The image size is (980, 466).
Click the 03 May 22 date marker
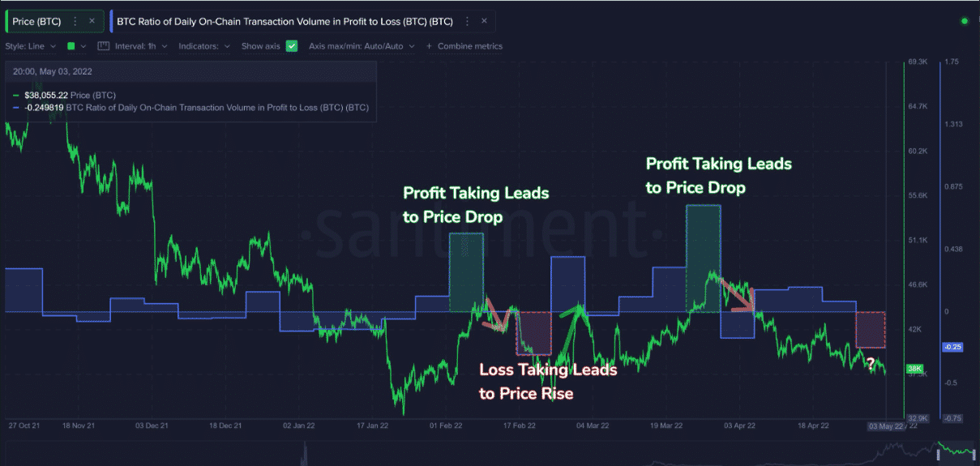pyautogui.click(x=884, y=425)
